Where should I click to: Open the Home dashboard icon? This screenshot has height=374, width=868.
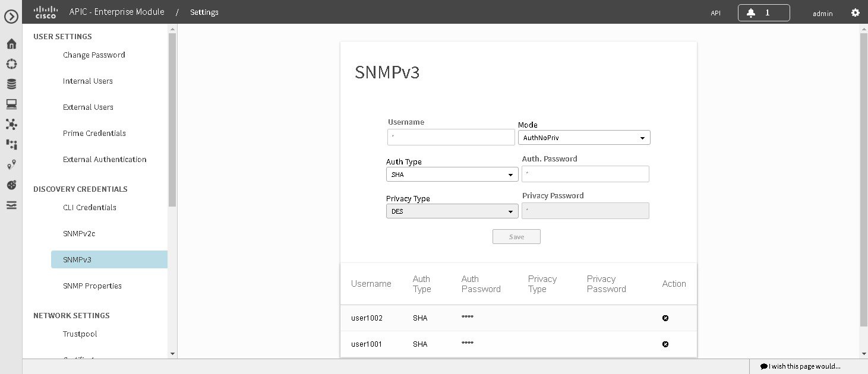[11, 43]
